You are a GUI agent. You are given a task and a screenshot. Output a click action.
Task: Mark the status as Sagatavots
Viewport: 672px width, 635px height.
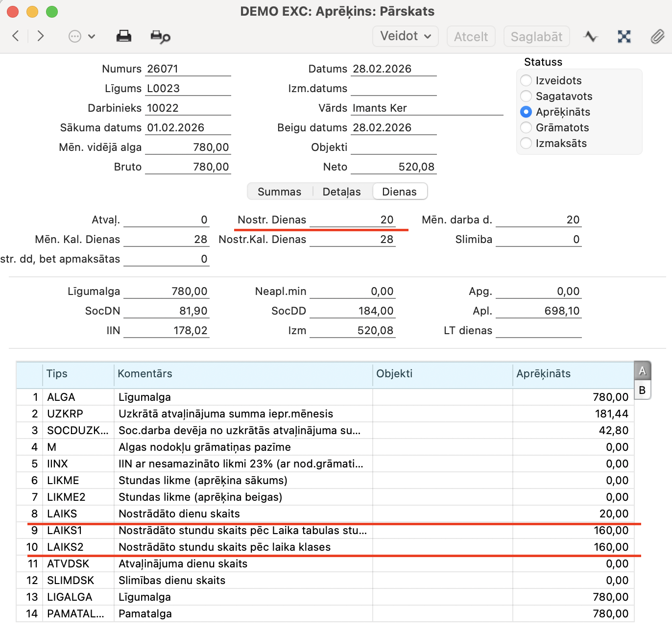click(x=526, y=96)
